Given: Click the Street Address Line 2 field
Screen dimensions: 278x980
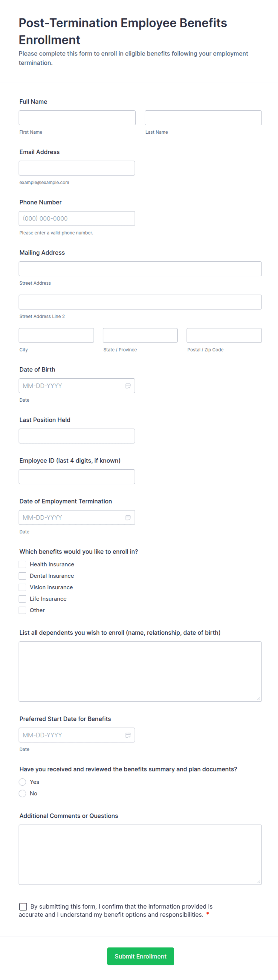Looking at the screenshot, I should (140, 302).
